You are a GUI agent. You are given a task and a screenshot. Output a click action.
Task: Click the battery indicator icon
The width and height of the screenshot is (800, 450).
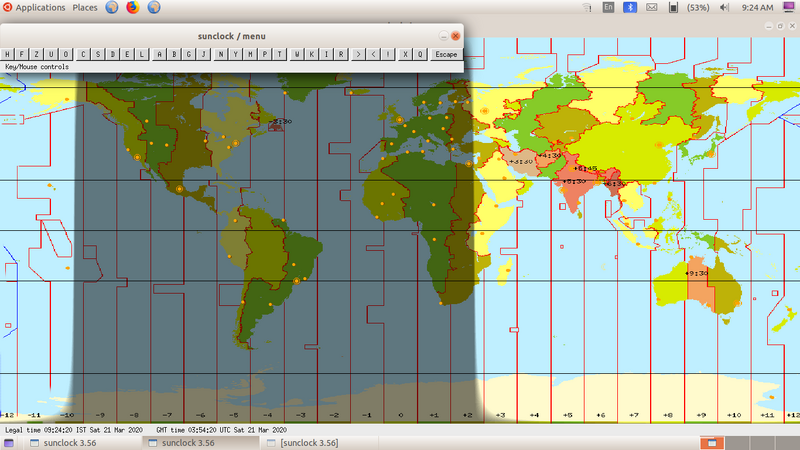pyautogui.click(x=673, y=7)
